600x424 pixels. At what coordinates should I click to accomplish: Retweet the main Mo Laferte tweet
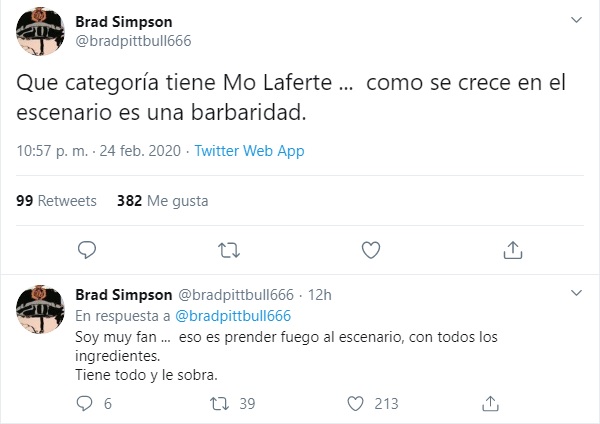coord(228,249)
